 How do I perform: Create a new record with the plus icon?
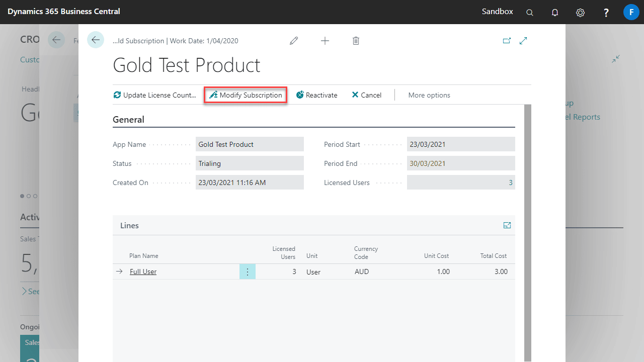[x=325, y=41]
